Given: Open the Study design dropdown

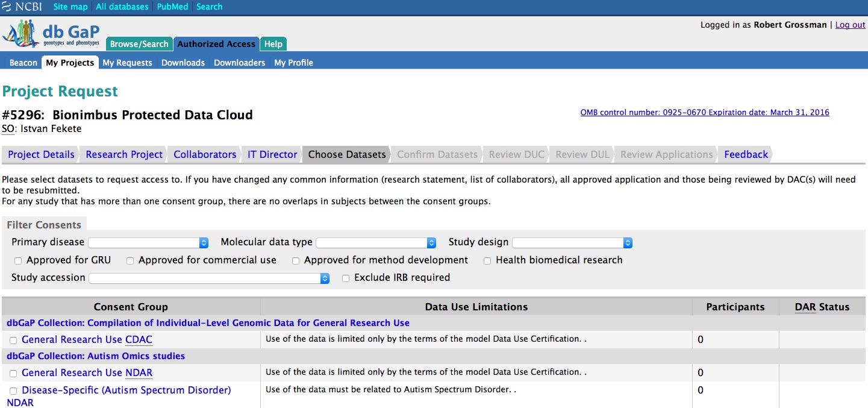Looking at the screenshot, I should (572, 243).
